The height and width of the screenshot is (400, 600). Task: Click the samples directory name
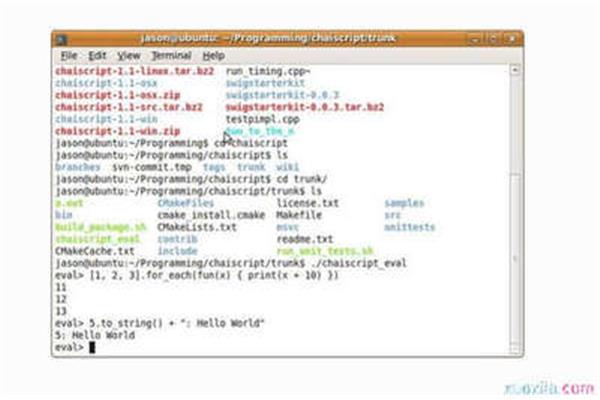tap(404, 203)
